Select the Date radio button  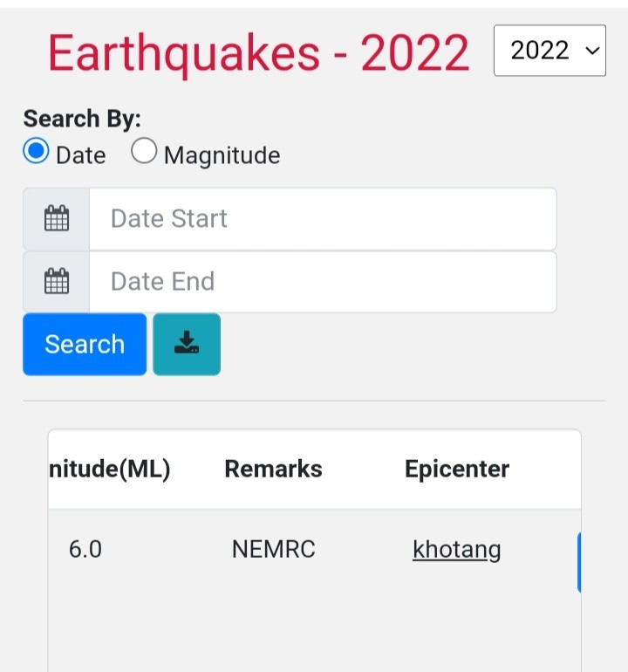pos(36,150)
